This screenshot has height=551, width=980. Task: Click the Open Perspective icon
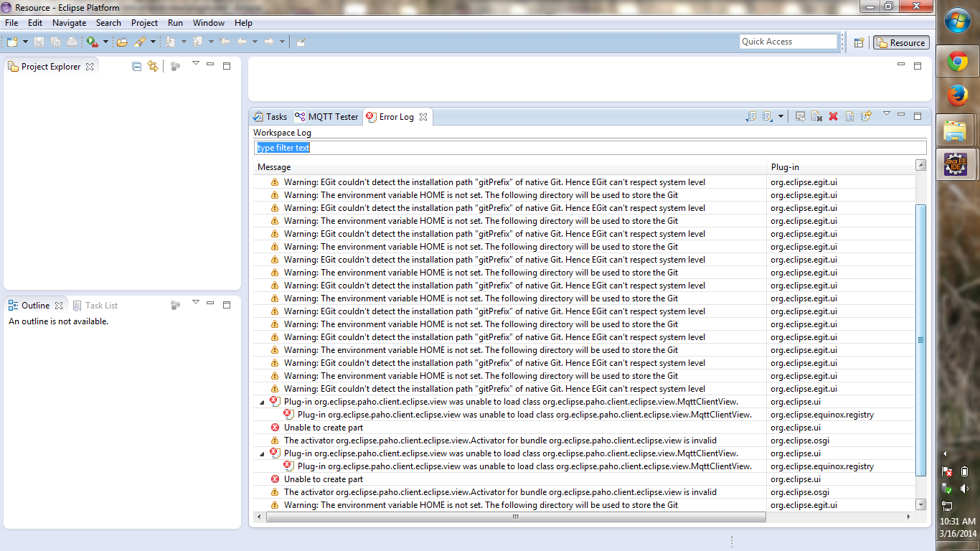pyautogui.click(x=859, y=42)
